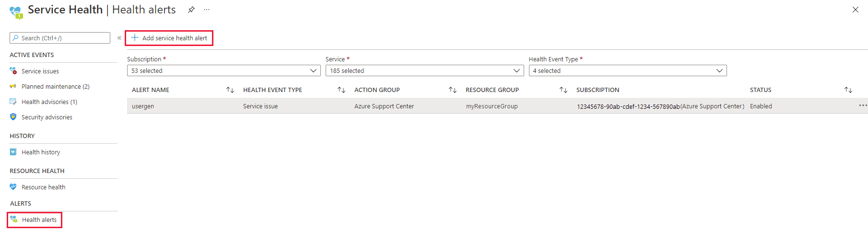Click the Planned maintenance megaphone icon
Image resolution: width=868 pixels, height=232 pixels.
[x=13, y=86]
